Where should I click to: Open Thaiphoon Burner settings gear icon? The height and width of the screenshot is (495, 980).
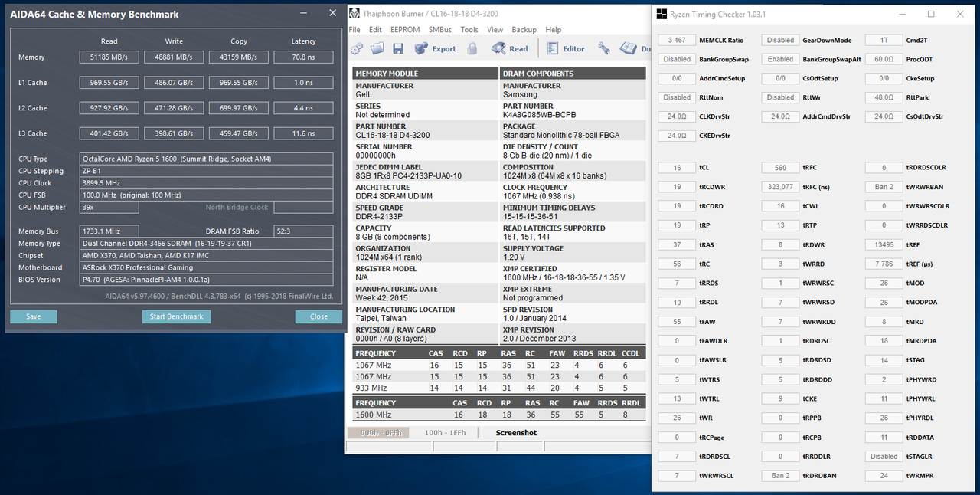357,48
